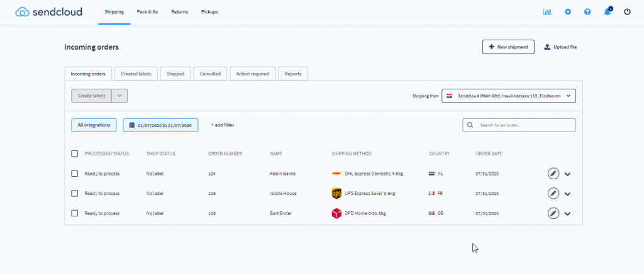
Task: Click the + add filter link
Action: [223, 125]
